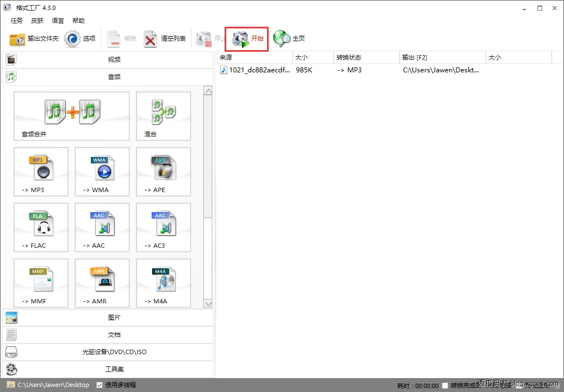Click the 耗时 : 00:00:00 elapsed time
Image resolution: width=564 pixels, height=392 pixels.
(417, 386)
